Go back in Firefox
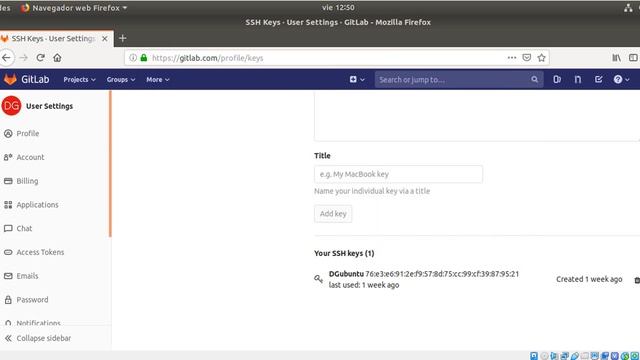The width and height of the screenshot is (640, 360). pos(7,58)
